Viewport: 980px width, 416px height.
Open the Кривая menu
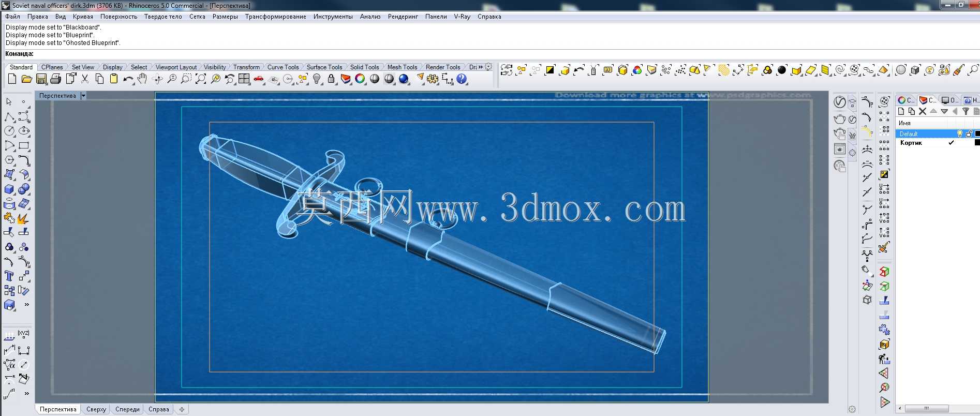83,17
